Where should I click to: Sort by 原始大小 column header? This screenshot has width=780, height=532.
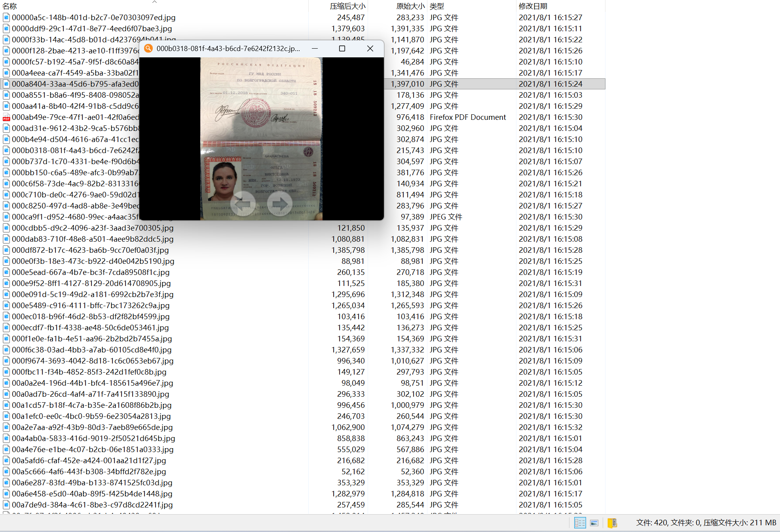coord(410,6)
